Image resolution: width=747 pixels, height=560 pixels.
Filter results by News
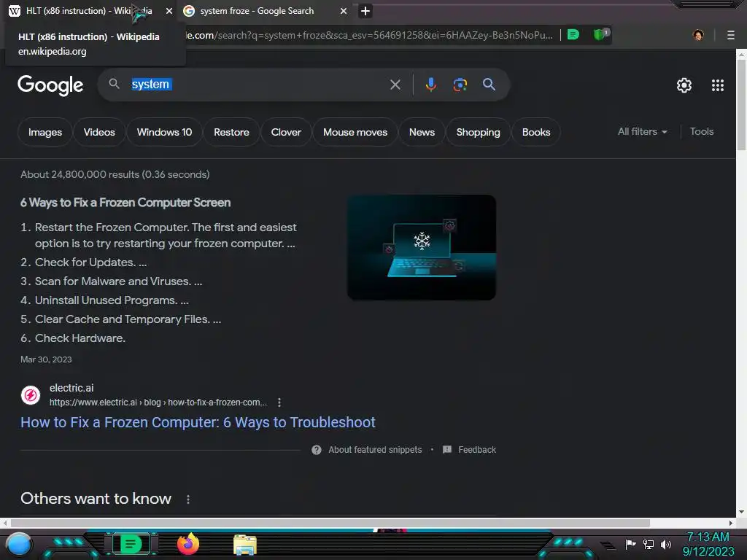click(422, 132)
